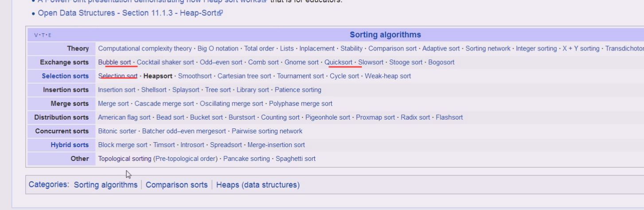Open the Bogosort link
The width and height of the screenshot is (644, 210).
[441, 62]
